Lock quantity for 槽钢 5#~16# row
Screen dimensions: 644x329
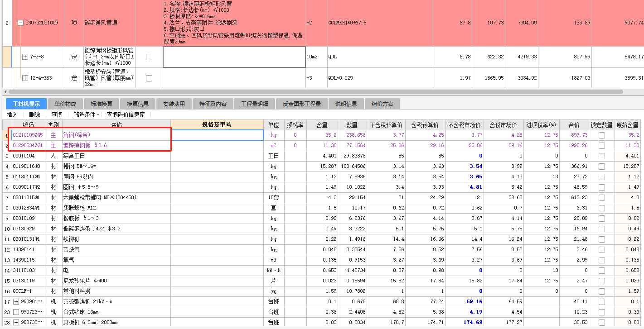pos(601,166)
